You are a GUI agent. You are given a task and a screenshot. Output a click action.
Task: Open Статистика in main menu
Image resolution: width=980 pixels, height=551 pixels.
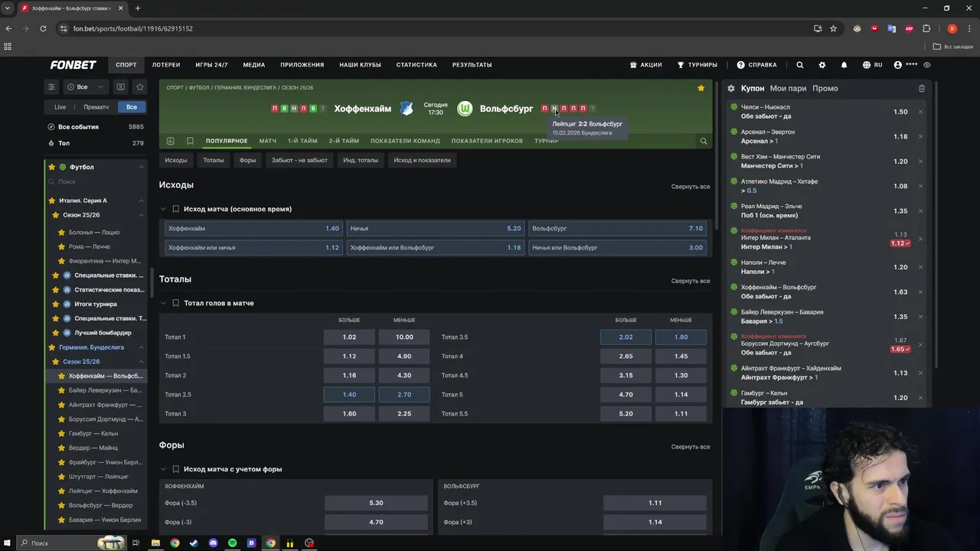point(416,65)
